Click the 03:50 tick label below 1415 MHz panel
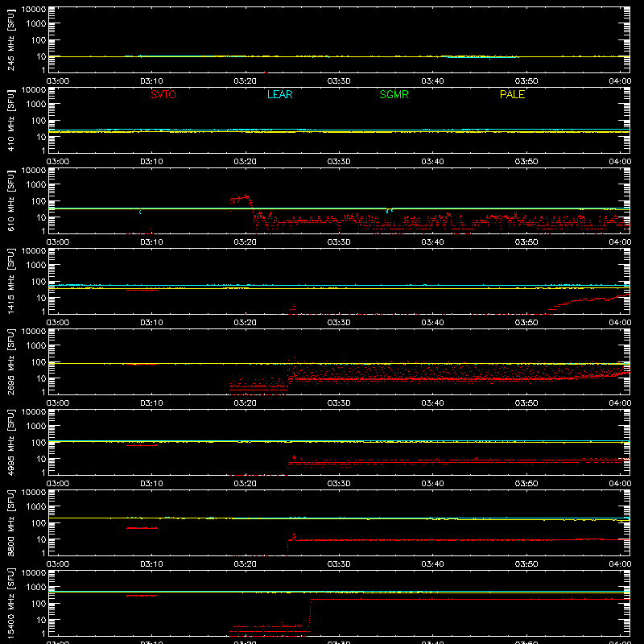This screenshot has width=644, height=644. [x=526, y=323]
